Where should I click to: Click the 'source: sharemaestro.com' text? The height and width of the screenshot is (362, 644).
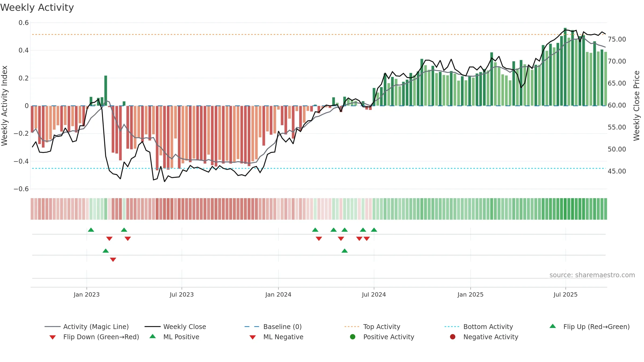click(x=592, y=275)
